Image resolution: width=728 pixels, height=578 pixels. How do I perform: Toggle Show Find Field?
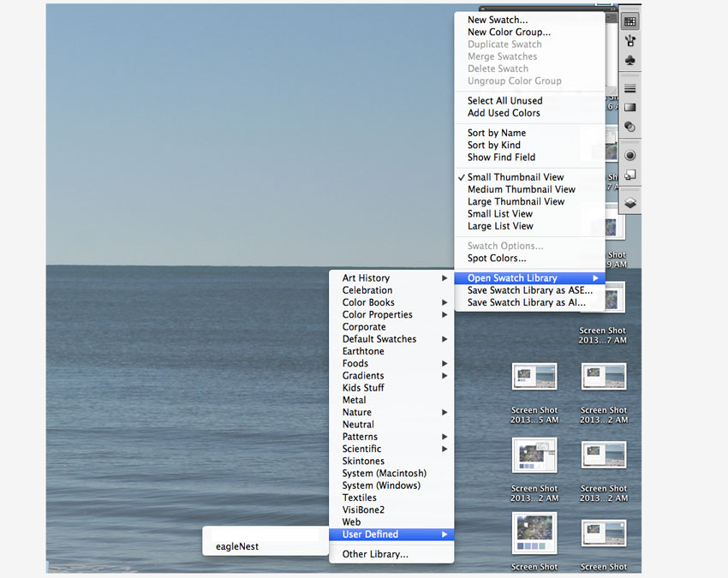pyautogui.click(x=507, y=158)
